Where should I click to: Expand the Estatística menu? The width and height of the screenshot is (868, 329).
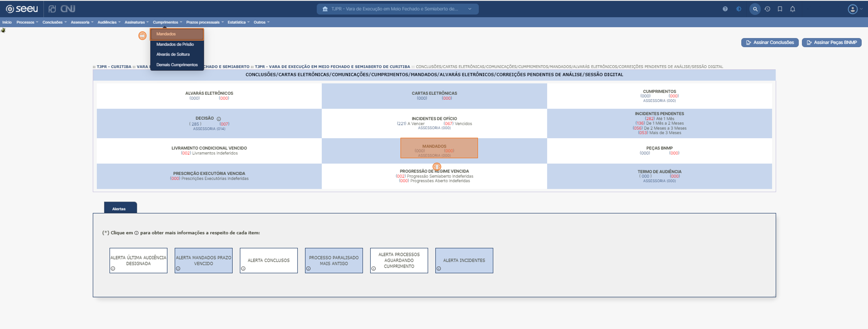coord(239,22)
